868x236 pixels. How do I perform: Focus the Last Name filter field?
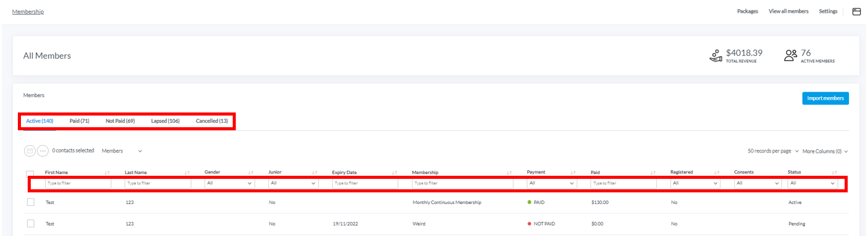(x=158, y=183)
